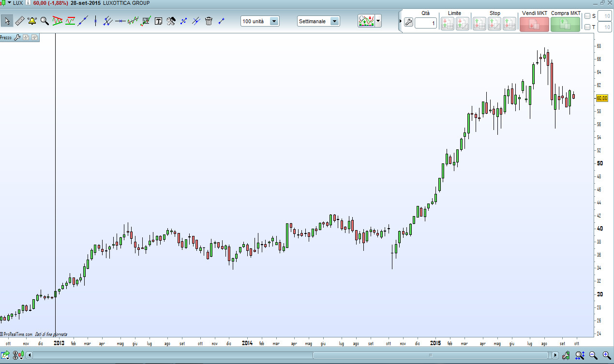Click the Compra MKT buy button
The height and width of the screenshot is (364, 614).
pos(565,24)
